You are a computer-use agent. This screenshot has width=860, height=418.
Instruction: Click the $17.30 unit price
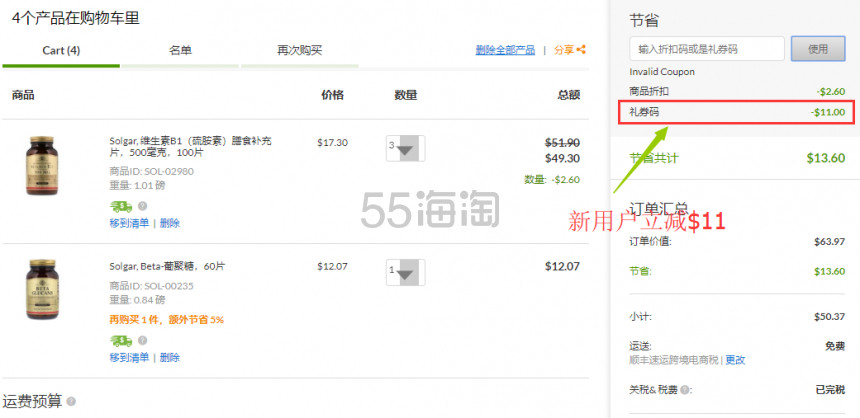coord(332,143)
